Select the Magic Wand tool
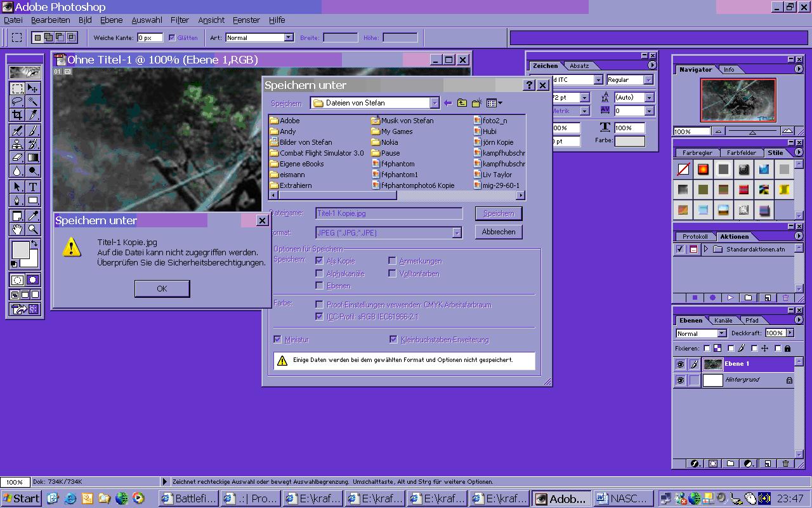The image size is (812, 508). (x=33, y=102)
